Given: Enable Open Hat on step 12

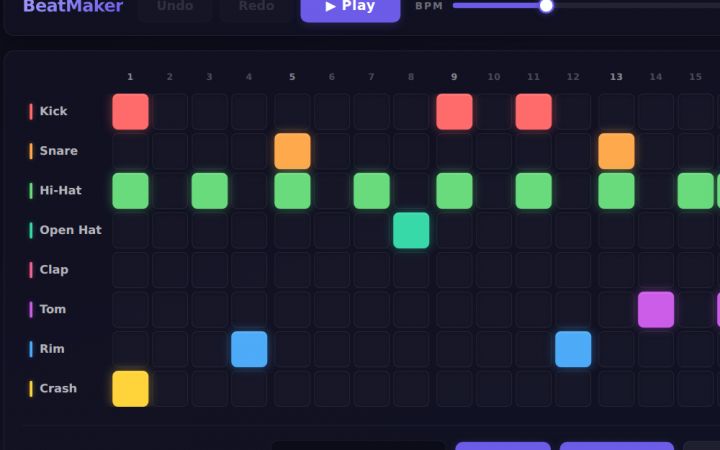Looking at the screenshot, I should pos(573,231).
